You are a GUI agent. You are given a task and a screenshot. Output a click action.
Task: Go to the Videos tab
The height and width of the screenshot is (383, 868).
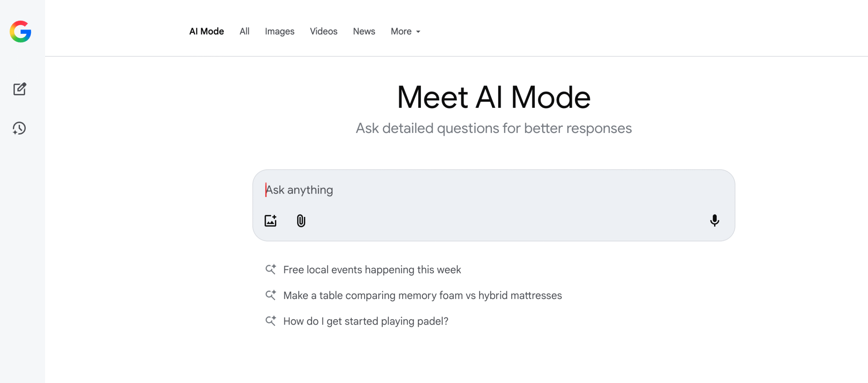(323, 32)
